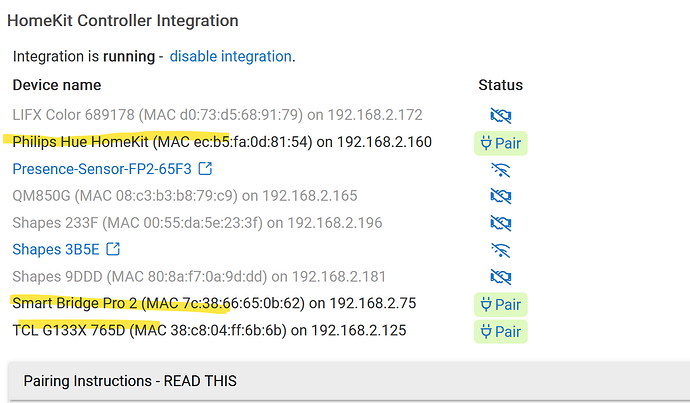The image size is (690, 403).
Task: Click the offline Wi-Fi icon for Presence-Sensor-FP2-65F3
Action: pyautogui.click(x=500, y=169)
